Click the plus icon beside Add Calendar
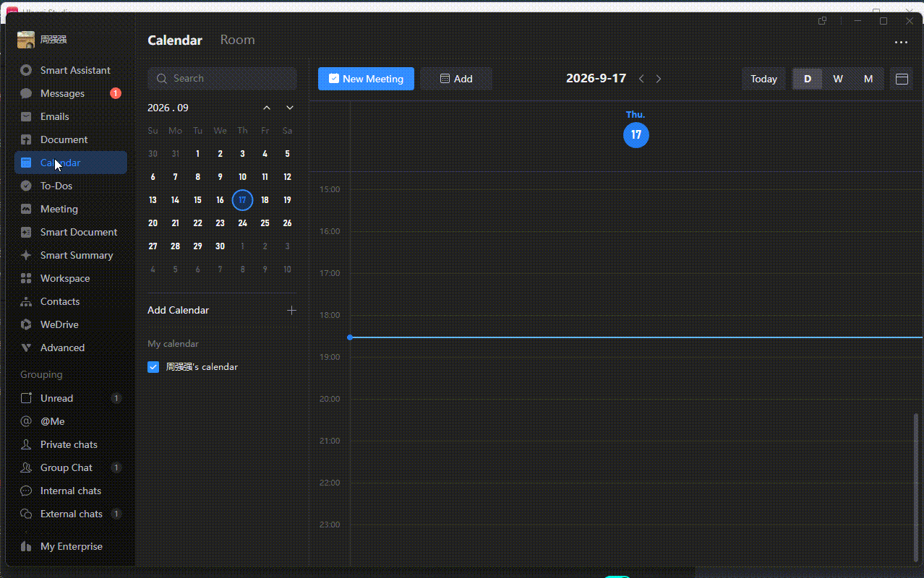924x578 pixels. [x=291, y=310]
